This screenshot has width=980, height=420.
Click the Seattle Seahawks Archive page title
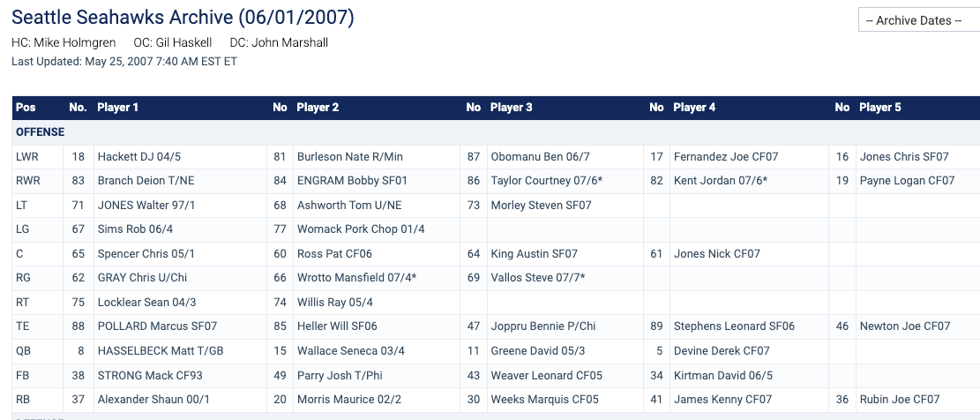tap(183, 17)
